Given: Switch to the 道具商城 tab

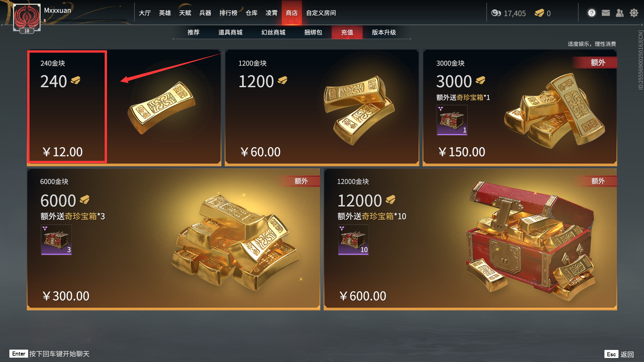Looking at the screenshot, I should [230, 32].
